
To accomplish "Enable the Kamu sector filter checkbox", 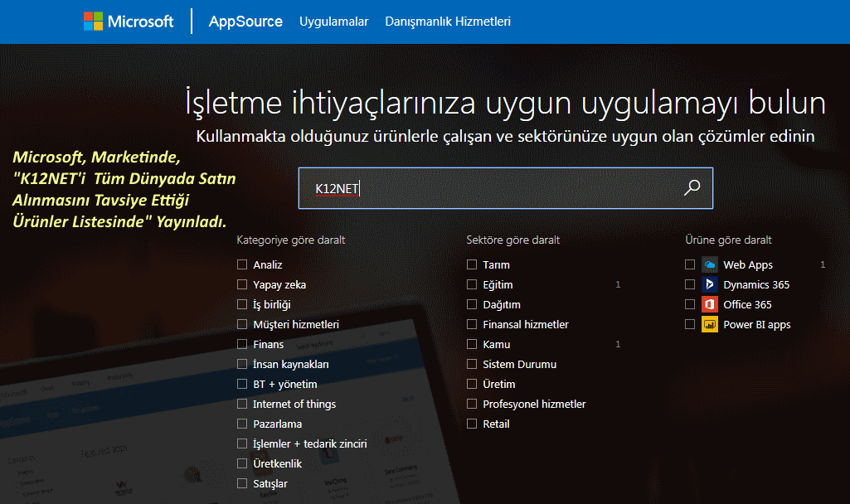I will 472,345.
